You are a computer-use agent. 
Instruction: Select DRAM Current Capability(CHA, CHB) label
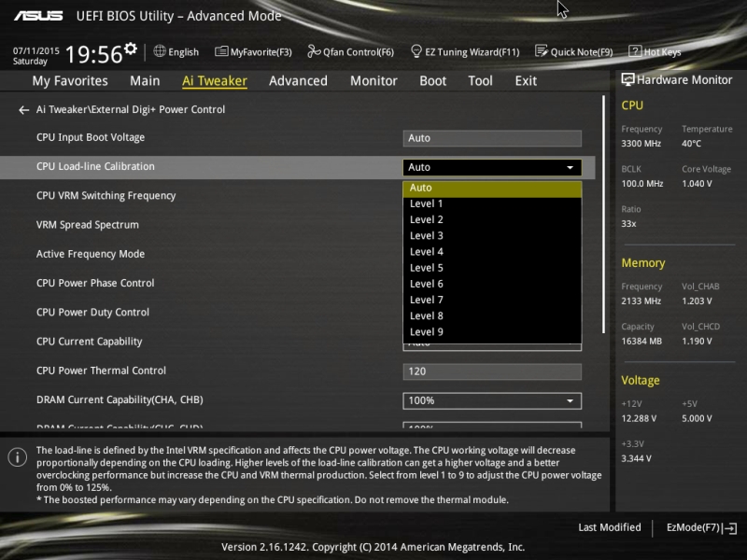pyautogui.click(x=120, y=400)
